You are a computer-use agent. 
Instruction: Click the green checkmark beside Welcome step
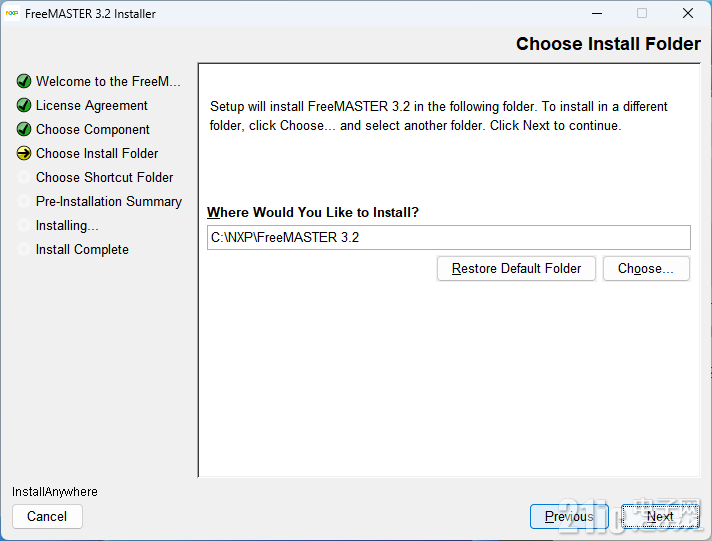[x=24, y=81]
